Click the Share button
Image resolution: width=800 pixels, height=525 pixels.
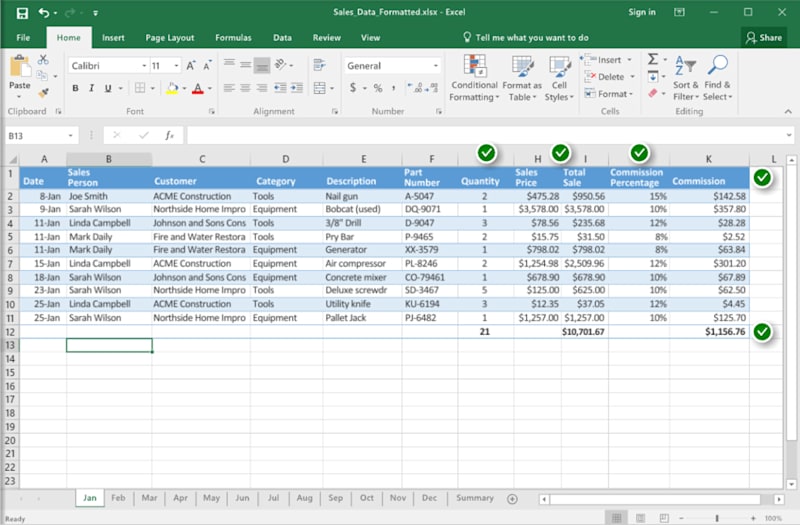(763, 38)
